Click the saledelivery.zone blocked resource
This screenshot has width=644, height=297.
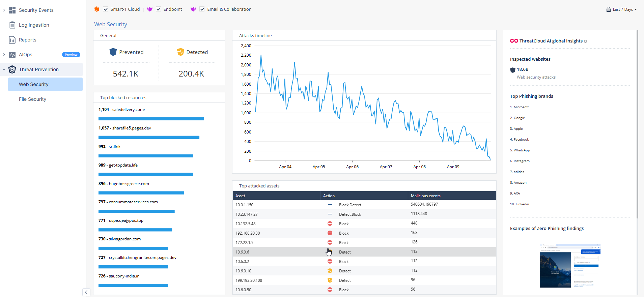pos(128,110)
